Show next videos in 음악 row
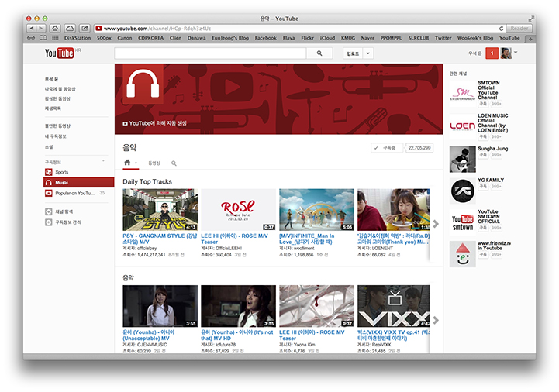 pos(436,320)
